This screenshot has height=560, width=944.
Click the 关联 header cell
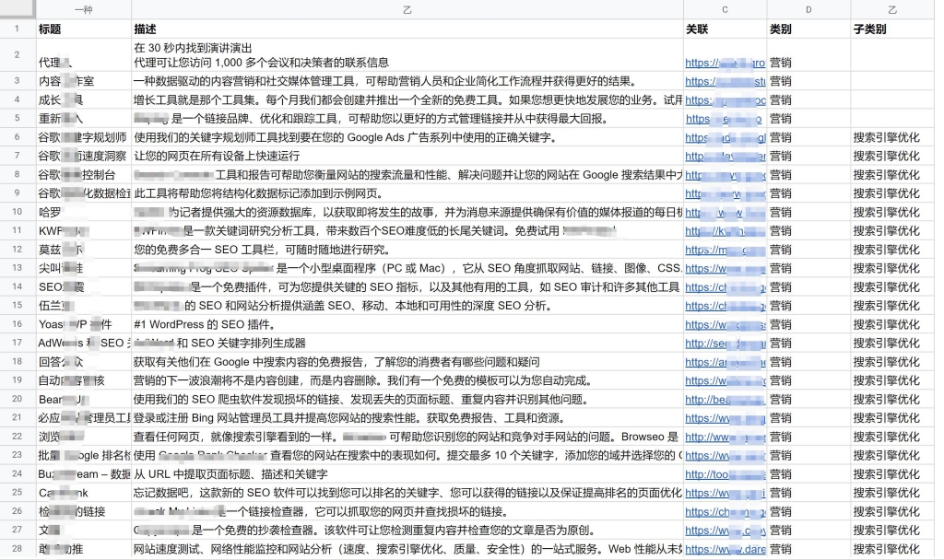725,29
